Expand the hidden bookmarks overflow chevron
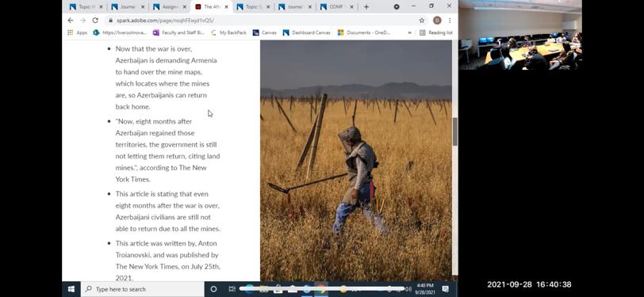This screenshot has height=297, width=644. (409, 32)
